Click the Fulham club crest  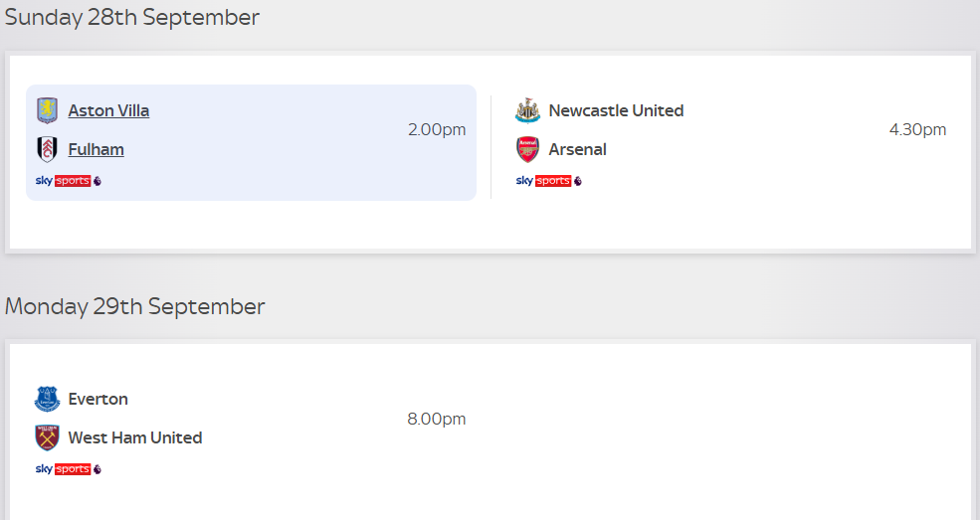pos(47,149)
